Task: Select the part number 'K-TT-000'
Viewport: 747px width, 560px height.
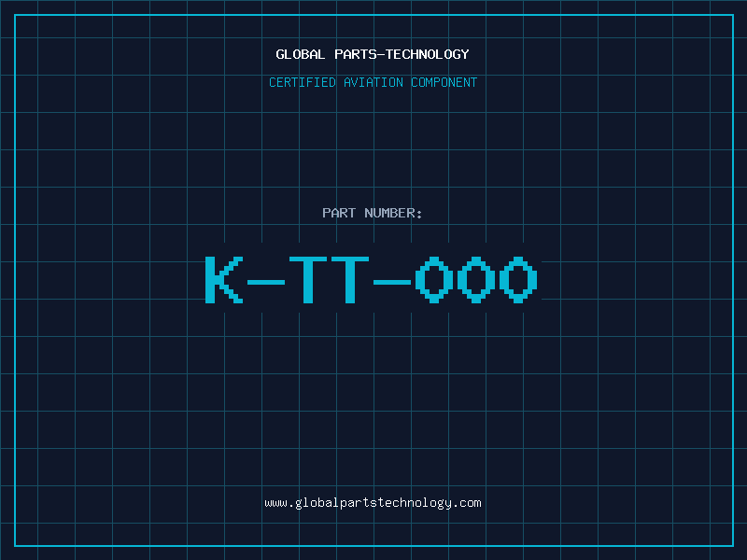Action: pos(372,280)
